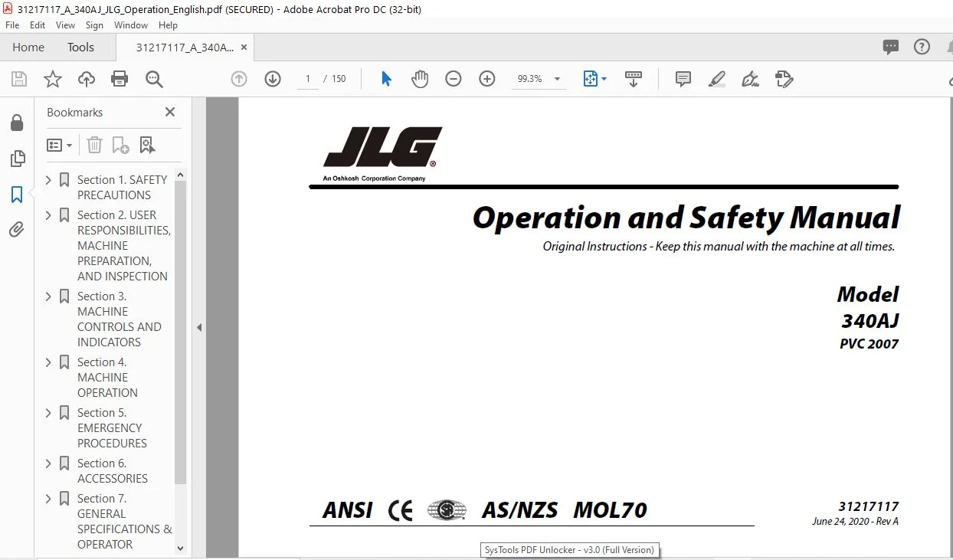
Task: Open the security lock panel
Action: point(17,123)
